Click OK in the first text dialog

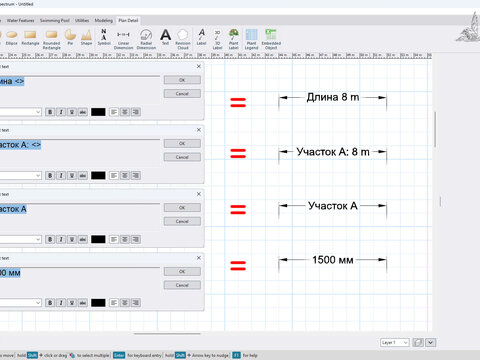click(182, 80)
